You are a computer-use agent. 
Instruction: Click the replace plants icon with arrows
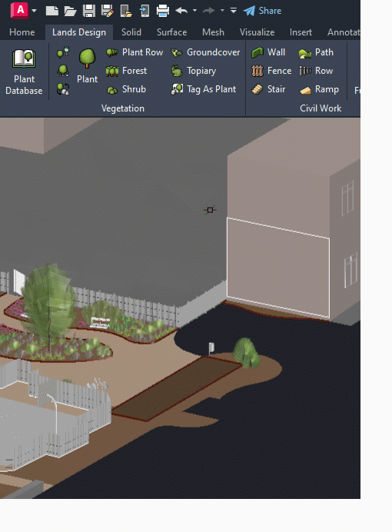[63, 89]
